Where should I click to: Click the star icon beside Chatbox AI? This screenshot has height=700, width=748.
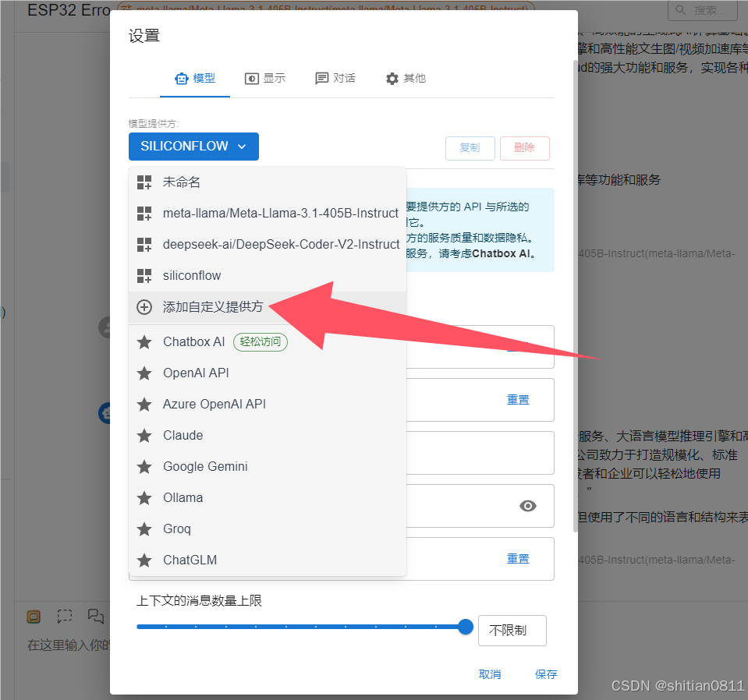pos(144,342)
